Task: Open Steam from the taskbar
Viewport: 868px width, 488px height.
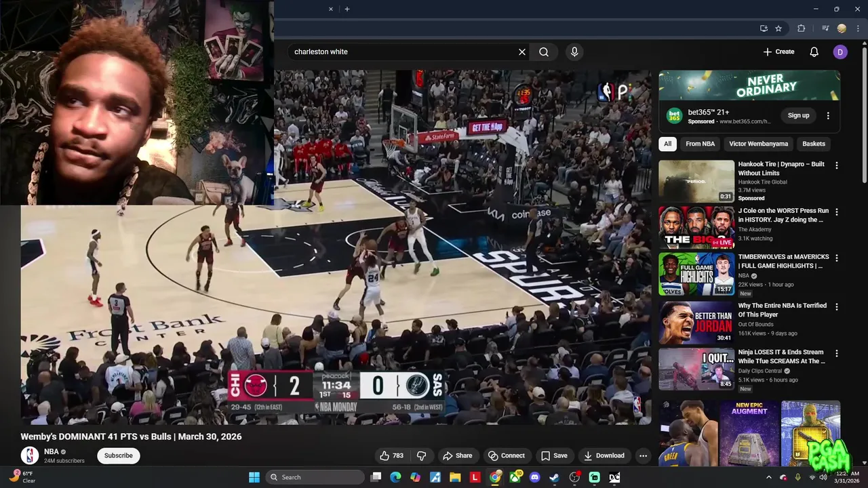Action: click(x=555, y=477)
